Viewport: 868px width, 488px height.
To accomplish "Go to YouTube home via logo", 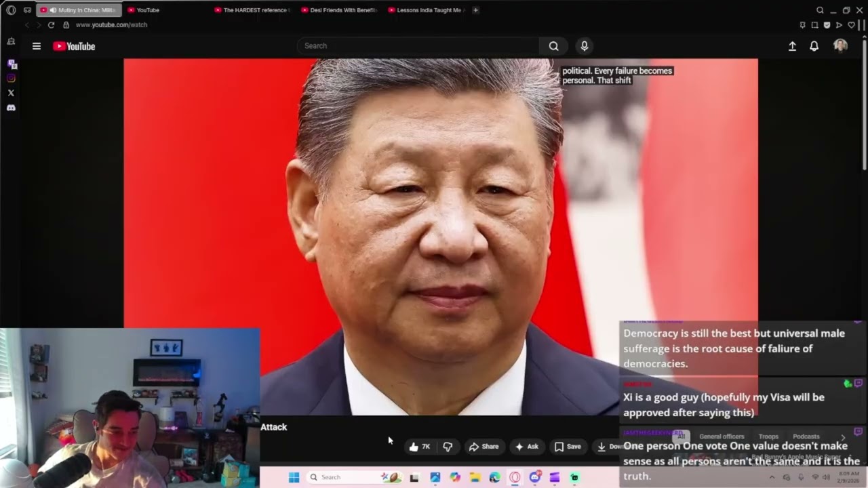I will [x=74, y=46].
